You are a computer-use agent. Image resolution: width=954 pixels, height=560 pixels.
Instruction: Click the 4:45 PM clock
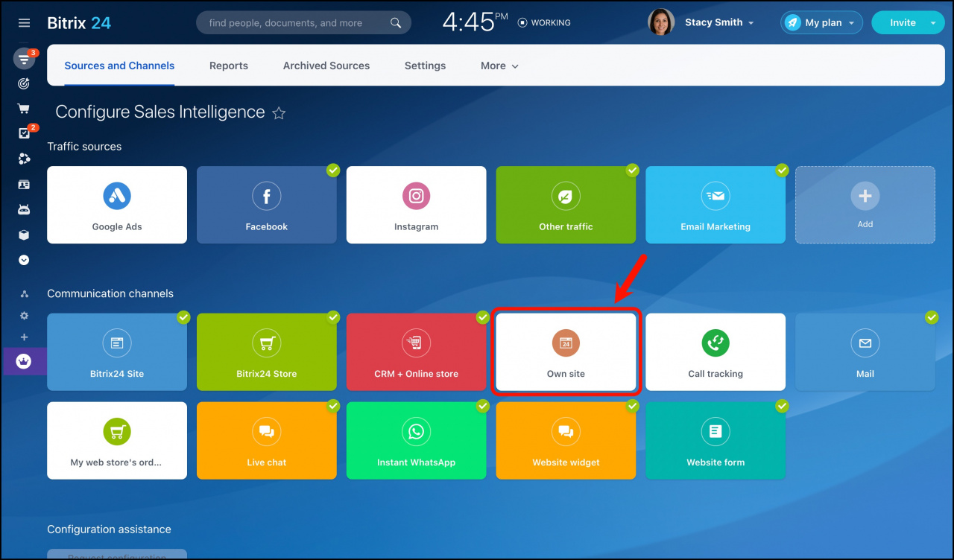click(475, 22)
